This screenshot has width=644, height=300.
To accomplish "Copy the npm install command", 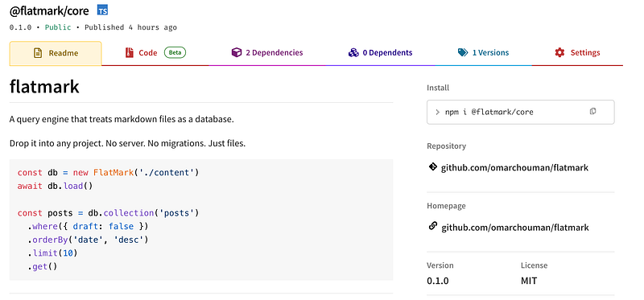I will [x=592, y=112].
